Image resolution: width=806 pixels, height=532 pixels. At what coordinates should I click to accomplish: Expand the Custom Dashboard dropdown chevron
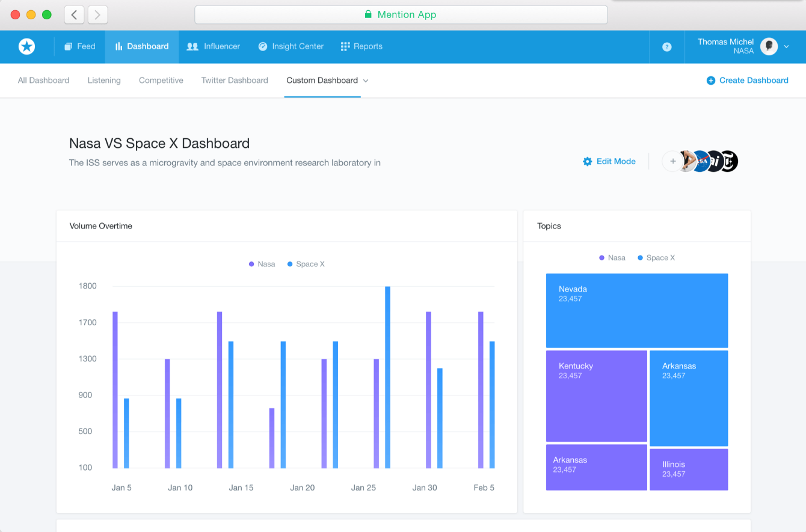tap(366, 81)
